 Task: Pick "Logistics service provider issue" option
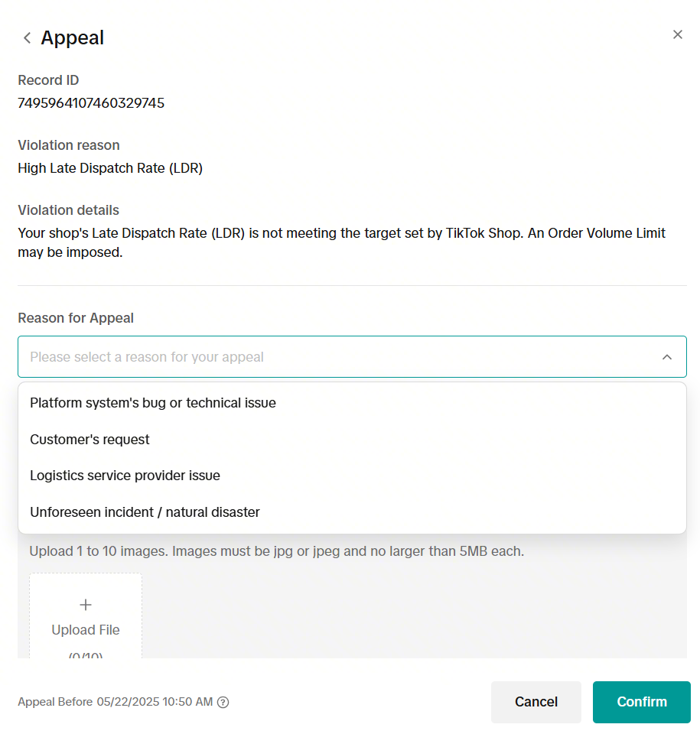125,476
